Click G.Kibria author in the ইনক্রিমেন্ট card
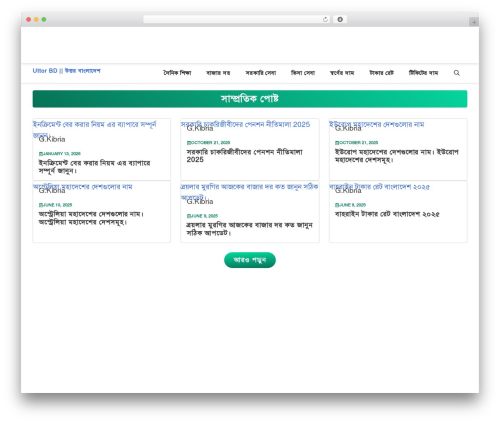 pyautogui.click(x=52, y=139)
